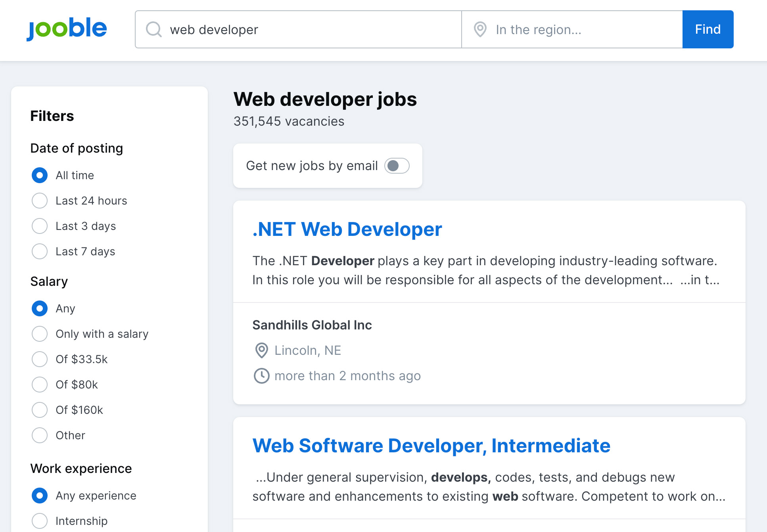Viewport: 767px width, 532px height.
Task: Click the Lincoln, NE location text
Action: click(308, 350)
